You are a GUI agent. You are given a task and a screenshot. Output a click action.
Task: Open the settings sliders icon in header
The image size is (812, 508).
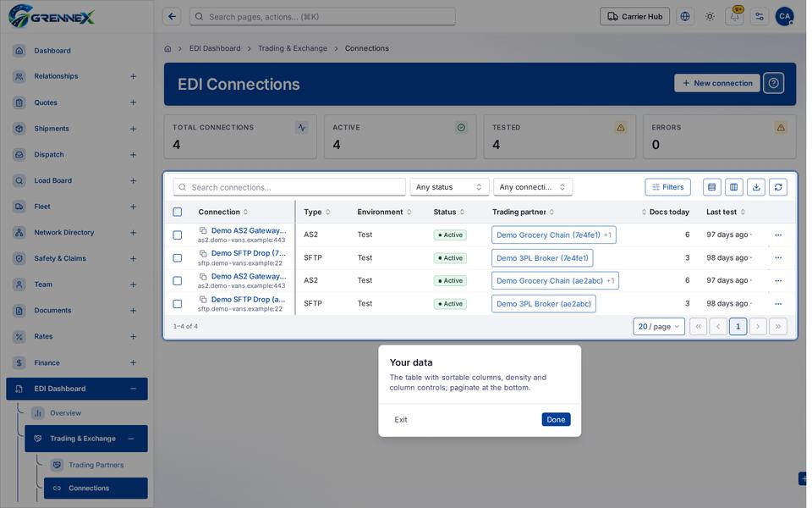(x=760, y=17)
